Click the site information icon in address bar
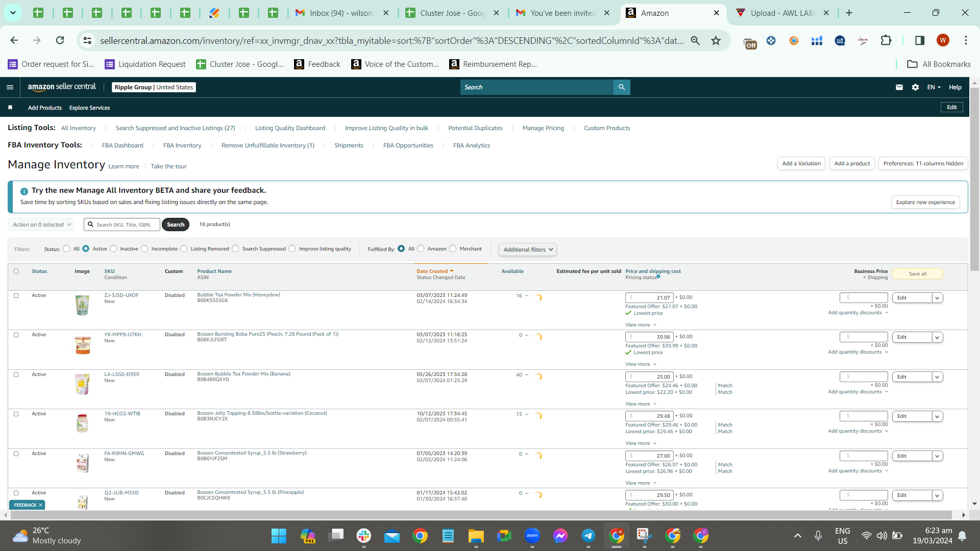980x551 pixels. pyautogui.click(x=88, y=40)
